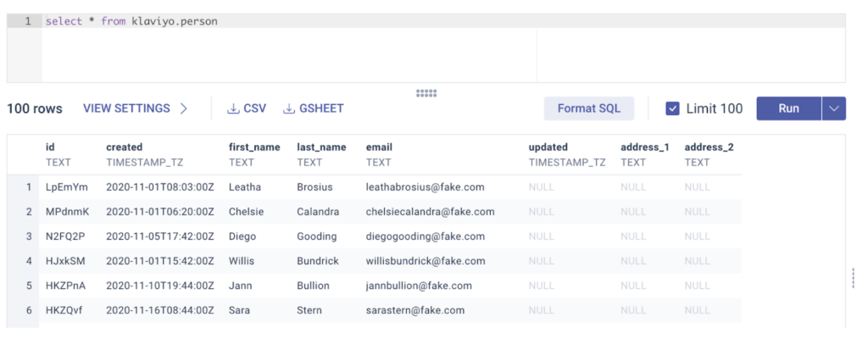Click the timestamp 2020-11-16T08:44:00Z
Screen dimensions: 868x356
coord(160,310)
